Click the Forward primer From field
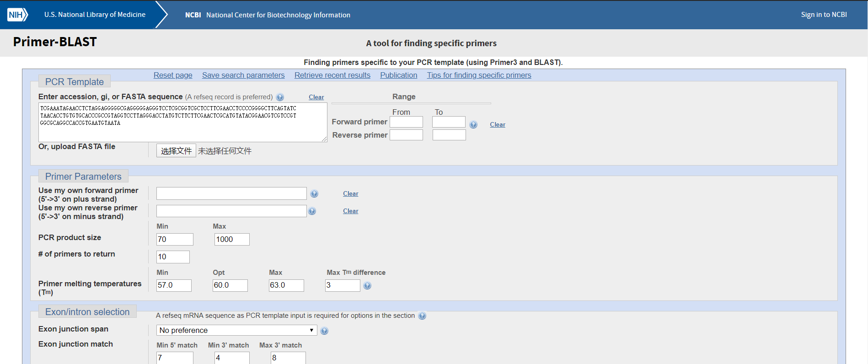Image resolution: width=868 pixels, height=364 pixels. pyautogui.click(x=406, y=122)
